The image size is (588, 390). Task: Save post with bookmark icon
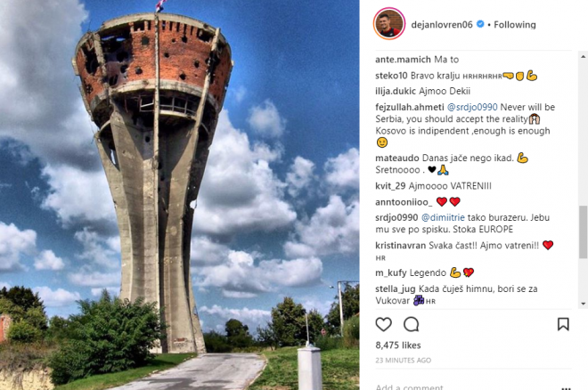coord(563,324)
